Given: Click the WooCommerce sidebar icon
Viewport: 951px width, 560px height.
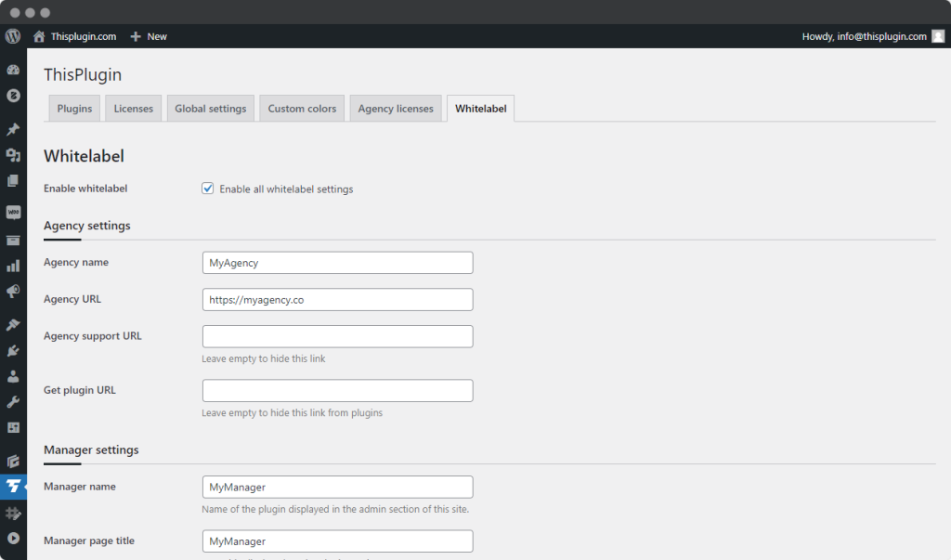Looking at the screenshot, I should pos(13,212).
